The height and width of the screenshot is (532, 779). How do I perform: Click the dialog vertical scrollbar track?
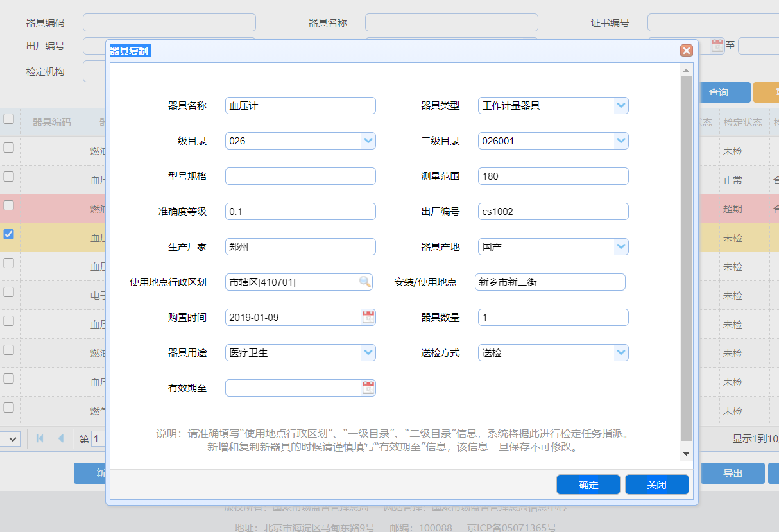[686, 257]
